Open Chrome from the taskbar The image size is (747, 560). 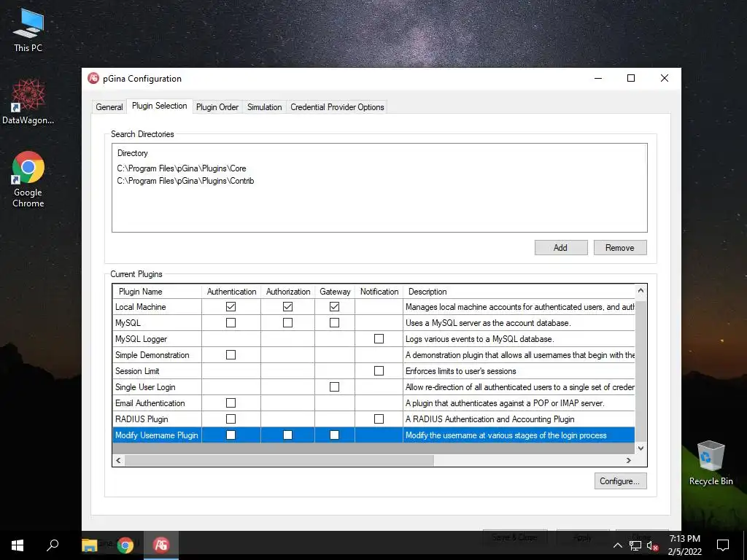[125, 545]
